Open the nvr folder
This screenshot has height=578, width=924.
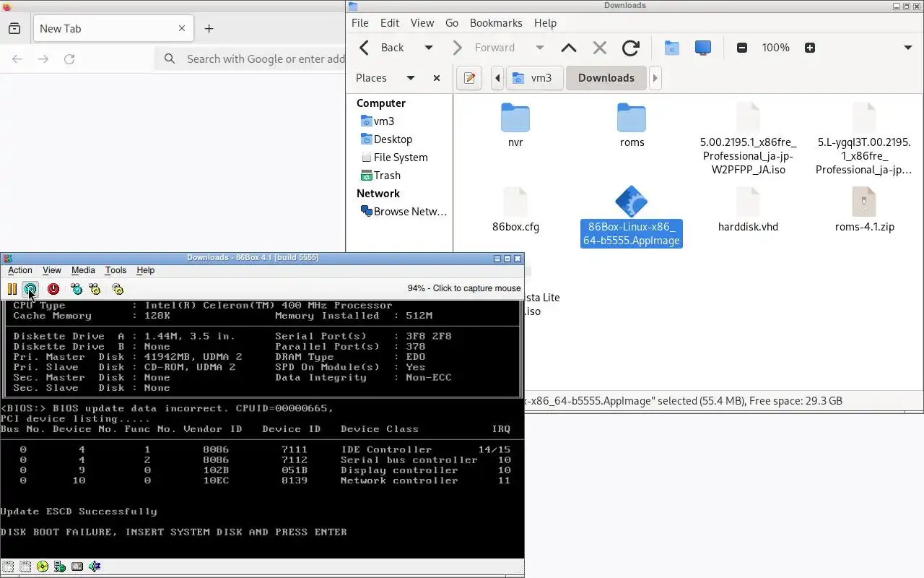pyautogui.click(x=515, y=125)
